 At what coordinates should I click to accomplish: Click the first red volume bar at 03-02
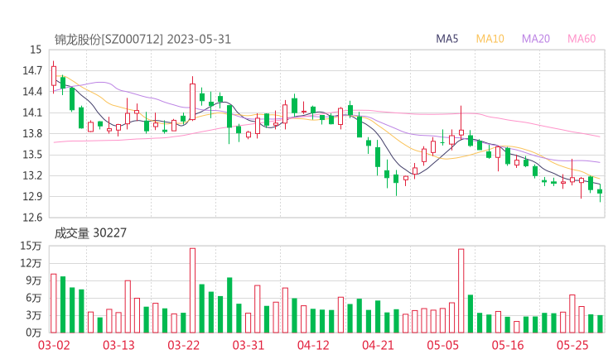[x=54, y=304]
